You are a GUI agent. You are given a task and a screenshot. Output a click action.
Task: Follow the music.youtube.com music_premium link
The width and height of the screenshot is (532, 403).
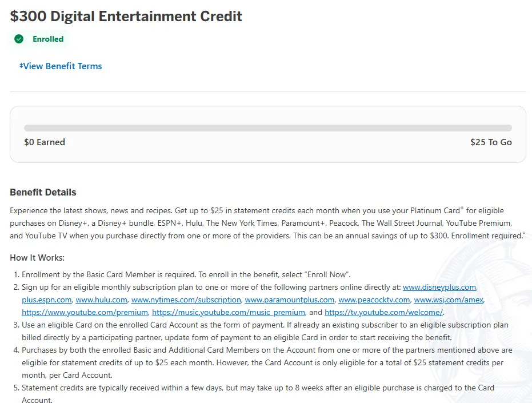coord(228,312)
